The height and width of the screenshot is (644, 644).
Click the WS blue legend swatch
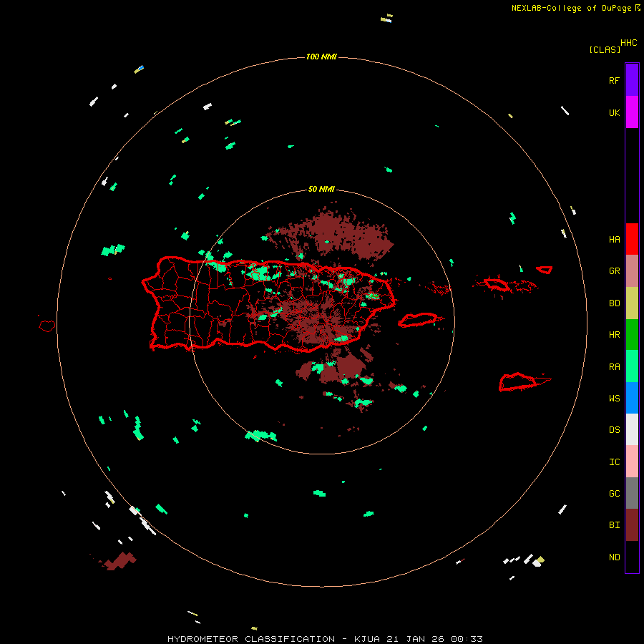(x=632, y=398)
